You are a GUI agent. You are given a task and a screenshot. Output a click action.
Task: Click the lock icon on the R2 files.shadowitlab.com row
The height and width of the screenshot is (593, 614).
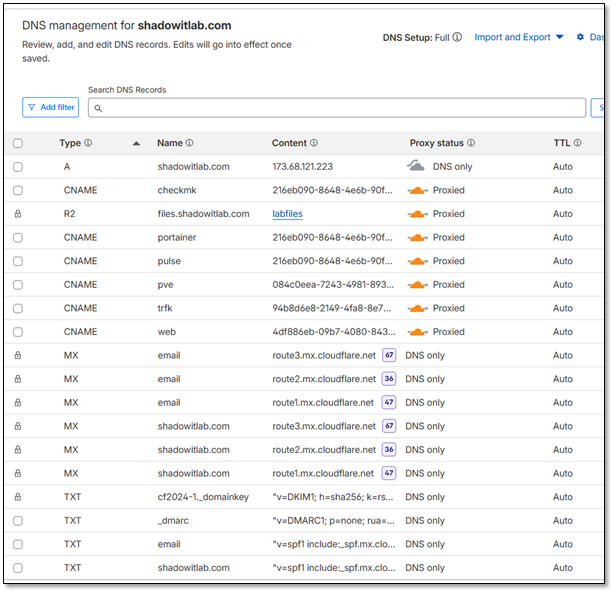[x=18, y=214]
